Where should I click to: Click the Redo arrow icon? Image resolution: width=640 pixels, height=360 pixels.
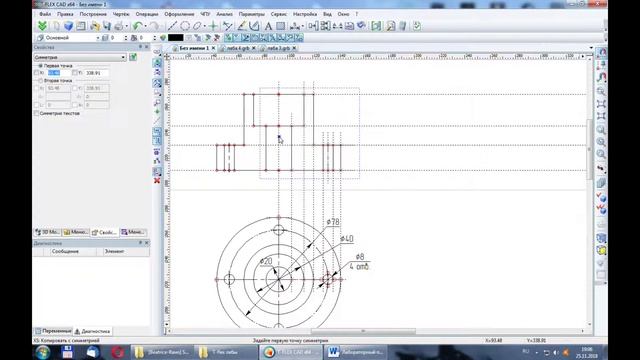(x=154, y=26)
